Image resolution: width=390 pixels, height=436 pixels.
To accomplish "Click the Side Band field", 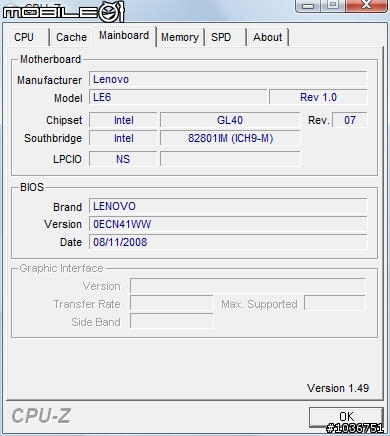I will click(x=171, y=322).
